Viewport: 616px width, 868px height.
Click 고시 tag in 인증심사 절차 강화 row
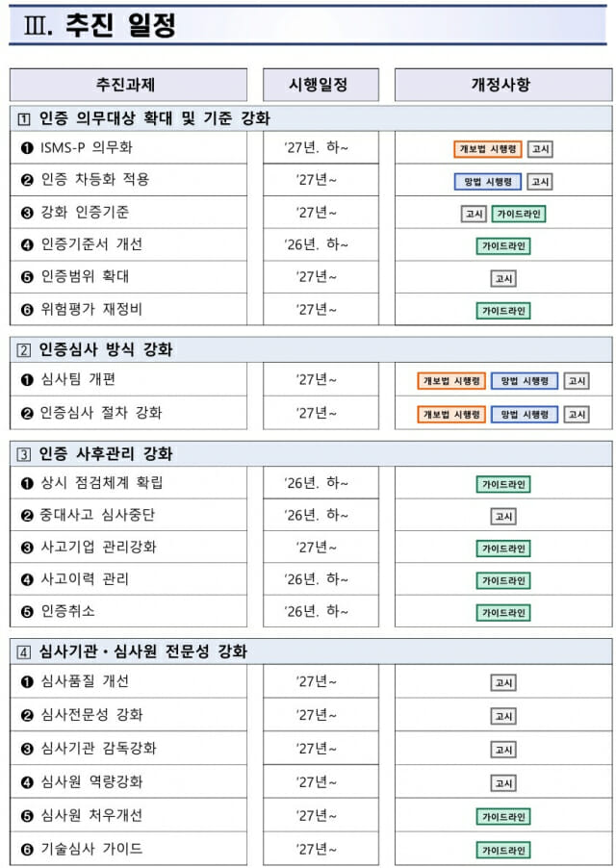577,414
